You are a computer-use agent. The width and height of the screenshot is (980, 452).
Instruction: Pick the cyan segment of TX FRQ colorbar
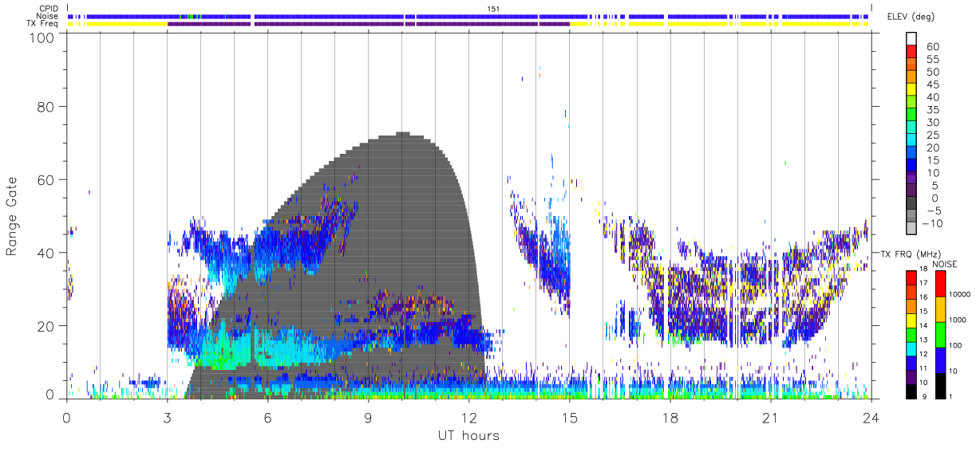[x=912, y=348]
